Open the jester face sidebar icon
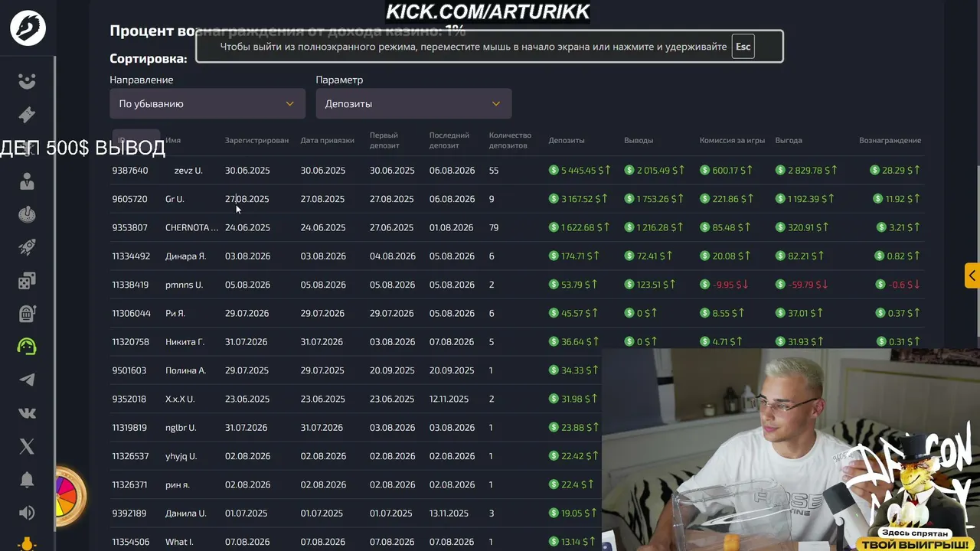This screenshot has width=980, height=551. point(27,81)
